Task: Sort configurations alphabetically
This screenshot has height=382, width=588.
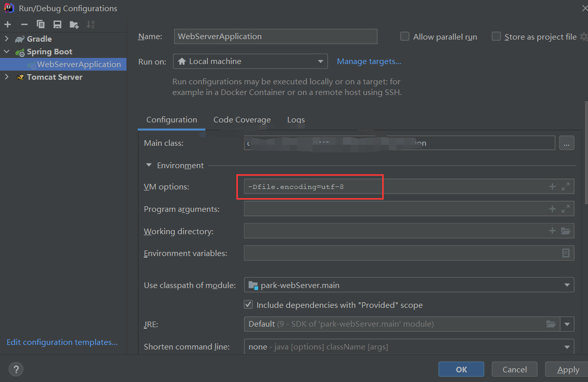Action: point(90,25)
